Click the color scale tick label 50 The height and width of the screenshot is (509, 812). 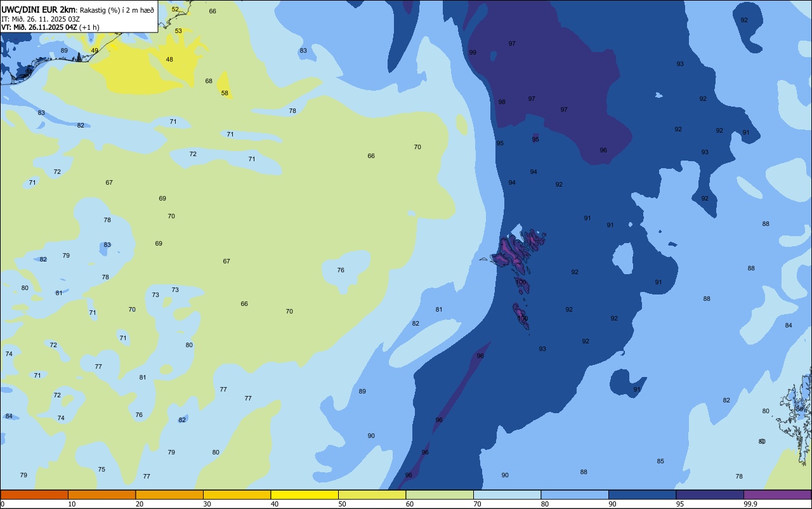click(x=342, y=504)
